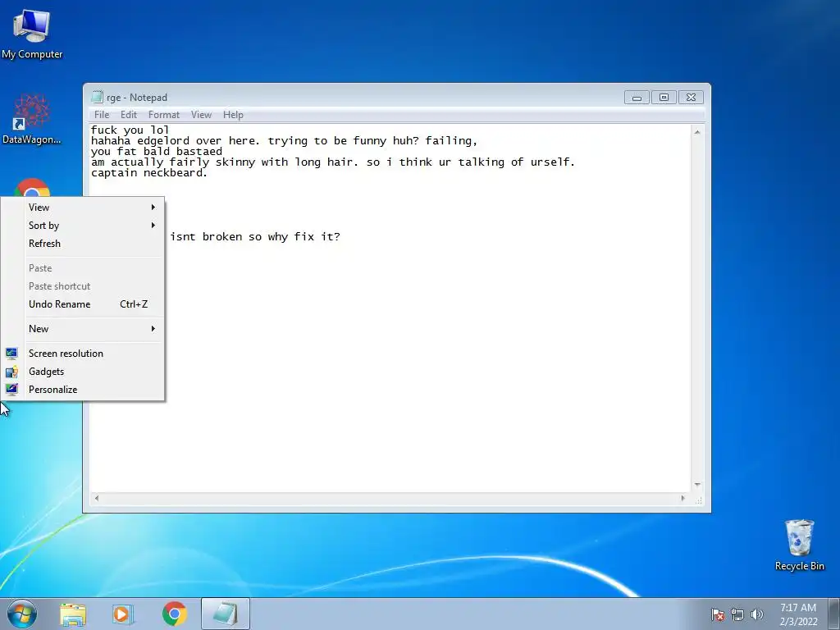This screenshot has width=840, height=630.
Task: Launch Windows Explorer from taskbar
Action: [x=73, y=614]
